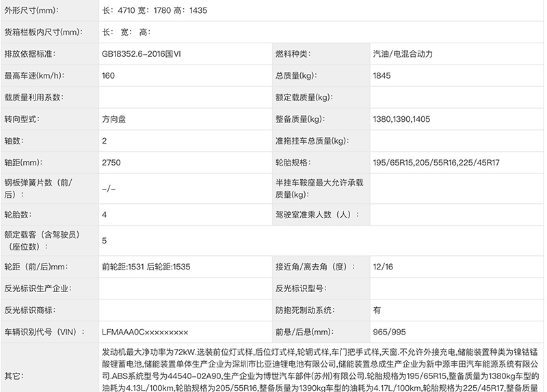This screenshot has width=547, height=392.
Task: Select the top speed value 160
Action: tap(108, 75)
